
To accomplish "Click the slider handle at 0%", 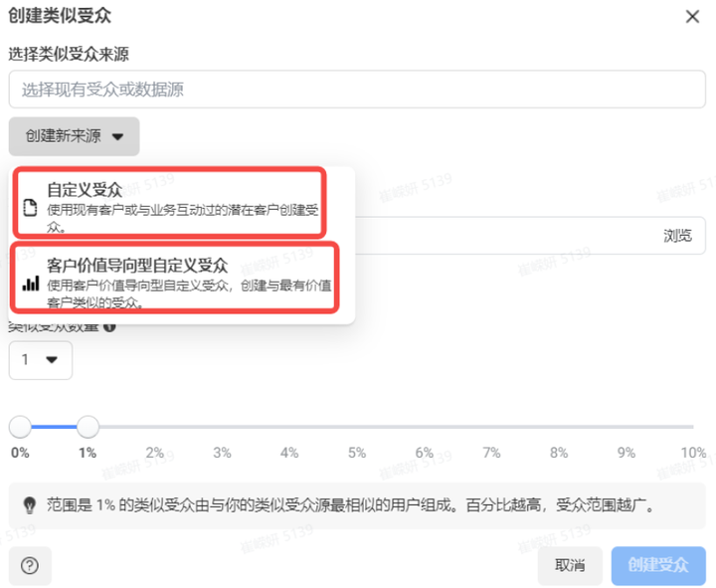I will click(x=20, y=427).
